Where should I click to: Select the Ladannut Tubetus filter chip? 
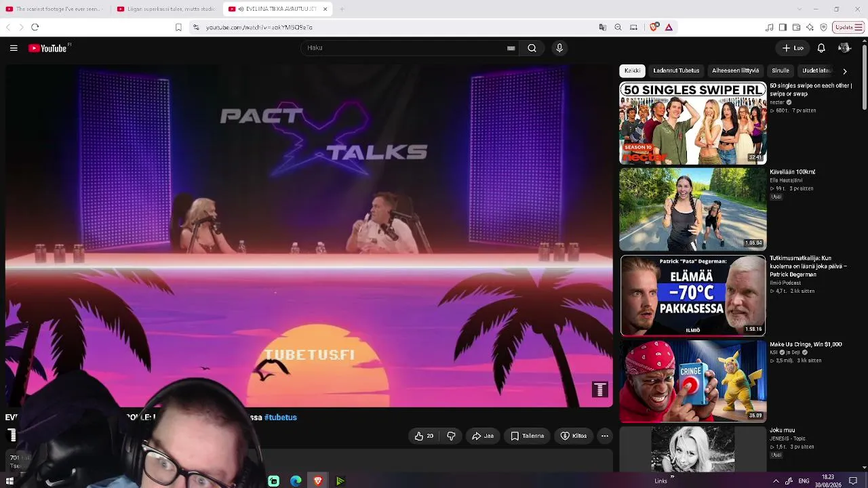[x=676, y=70]
